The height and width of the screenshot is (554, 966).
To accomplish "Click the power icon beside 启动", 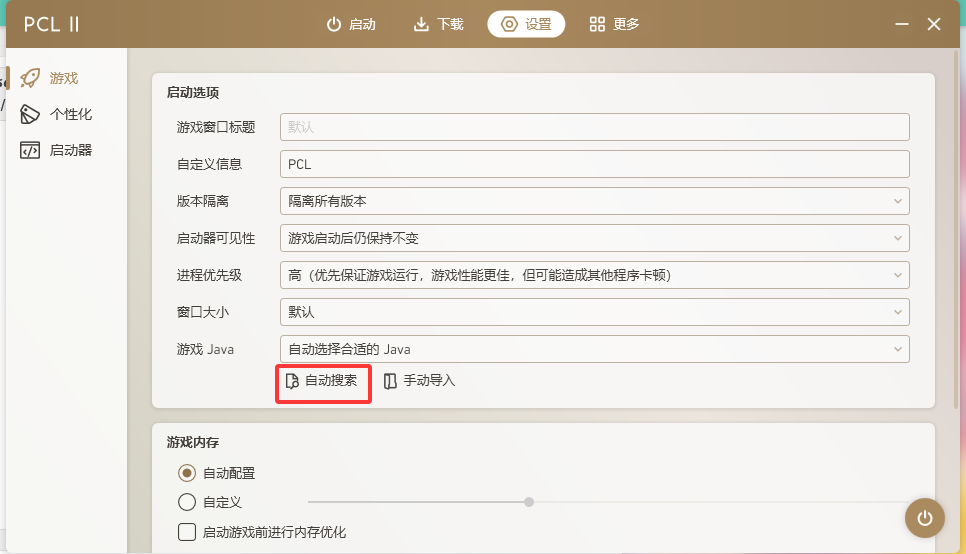I will click(334, 24).
